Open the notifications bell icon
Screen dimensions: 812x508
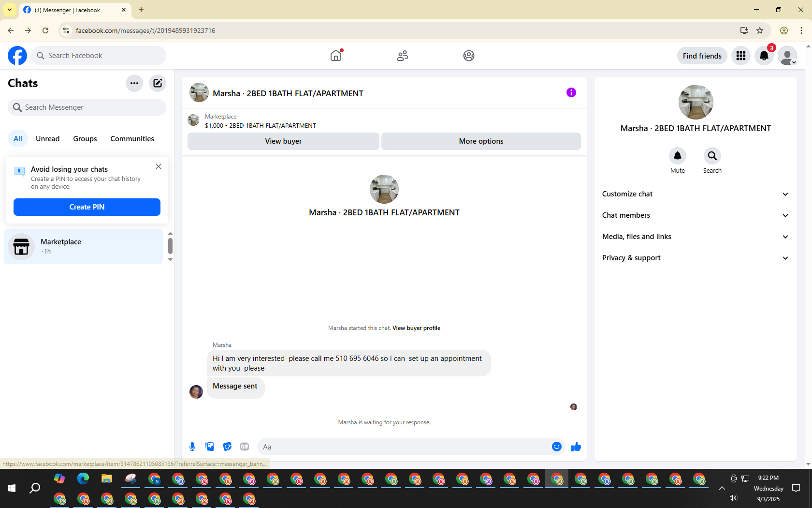pyautogui.click(x=764, y=56)
